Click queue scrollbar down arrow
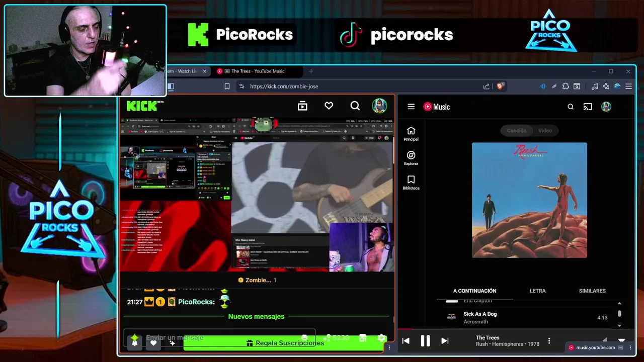This screenshot has height=362, width=644. pyautogui.click(x=619, y=325)
